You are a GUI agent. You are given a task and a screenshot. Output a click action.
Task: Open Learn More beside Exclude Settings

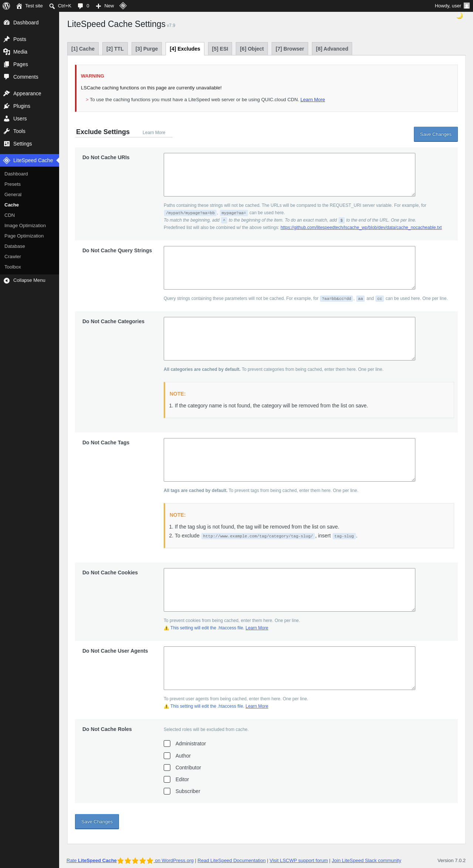tap(154, 133)
